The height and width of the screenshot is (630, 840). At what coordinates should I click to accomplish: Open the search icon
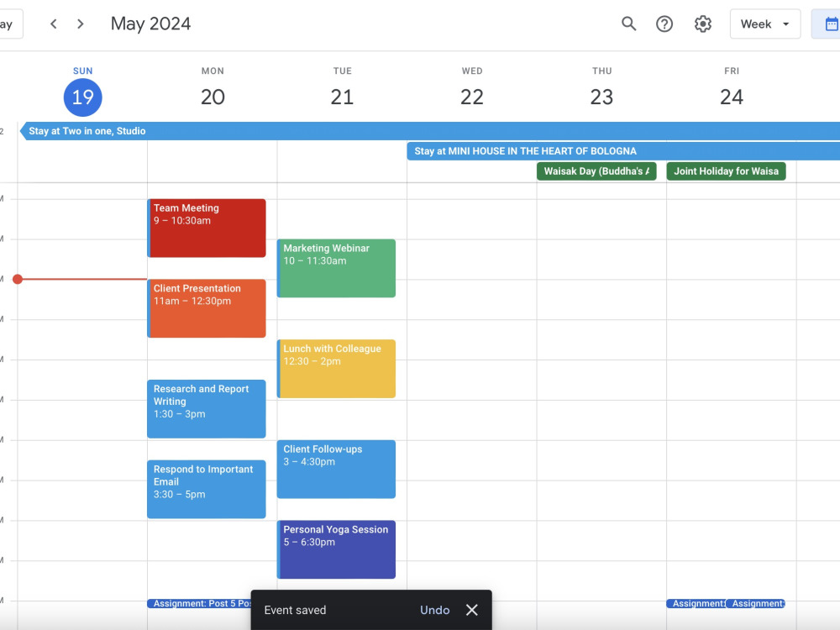point(628,24)
